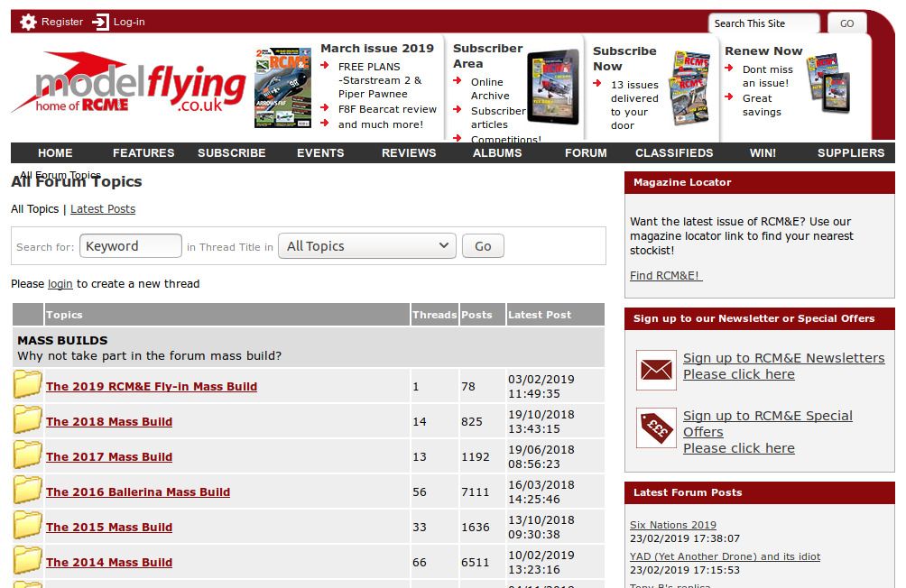Click the Keyword search field
Viewport: 906px width, 588px height.
click(x=131, y=246)
